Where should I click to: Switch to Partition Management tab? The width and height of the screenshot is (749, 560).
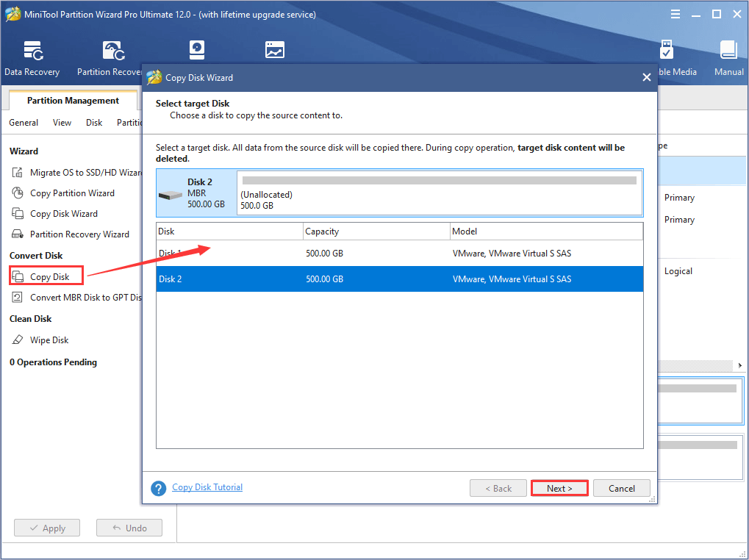pos(73,100)
